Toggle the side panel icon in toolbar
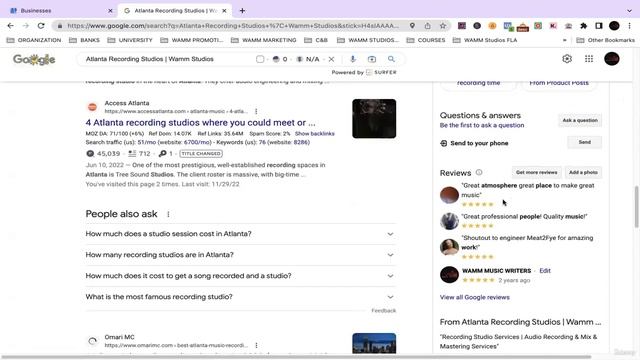The width and height of the screenshot is (640, 360). coord(599,26)
